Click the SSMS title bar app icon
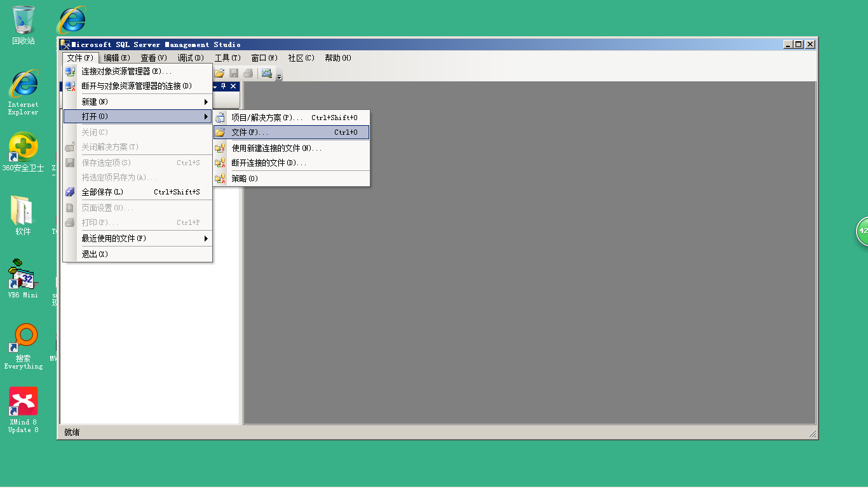 [65, 44]
